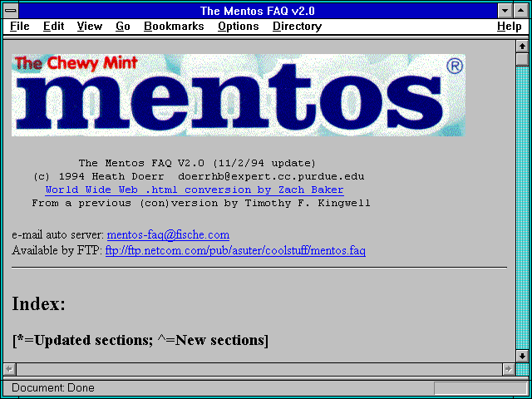Click the 'The Mentos FAQ v2.0' title bar
The width and height of the screenshot is (532, 399).
point(258,11)
